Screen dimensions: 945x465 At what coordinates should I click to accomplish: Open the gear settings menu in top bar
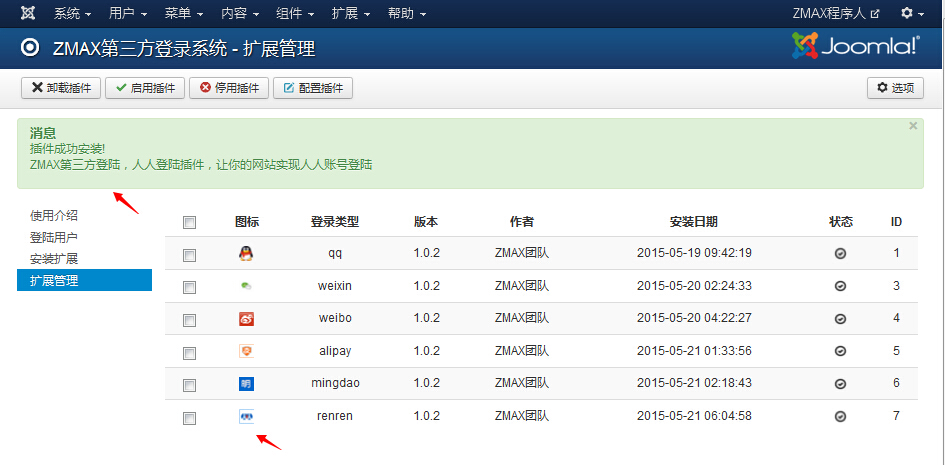pos(912,13)
